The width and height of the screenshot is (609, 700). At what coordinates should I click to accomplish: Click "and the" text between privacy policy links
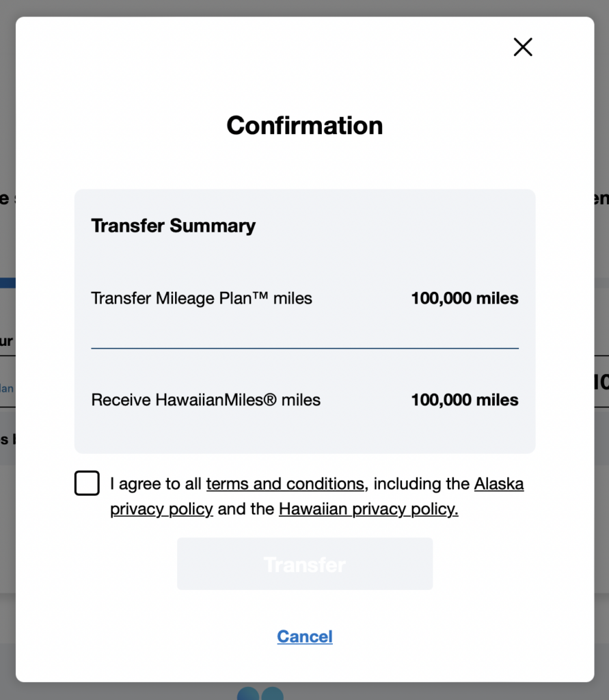pos(246,509)
